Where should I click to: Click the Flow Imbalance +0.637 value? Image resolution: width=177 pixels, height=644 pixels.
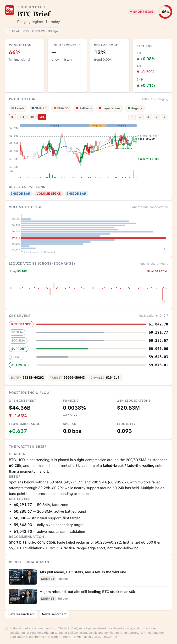18,431
